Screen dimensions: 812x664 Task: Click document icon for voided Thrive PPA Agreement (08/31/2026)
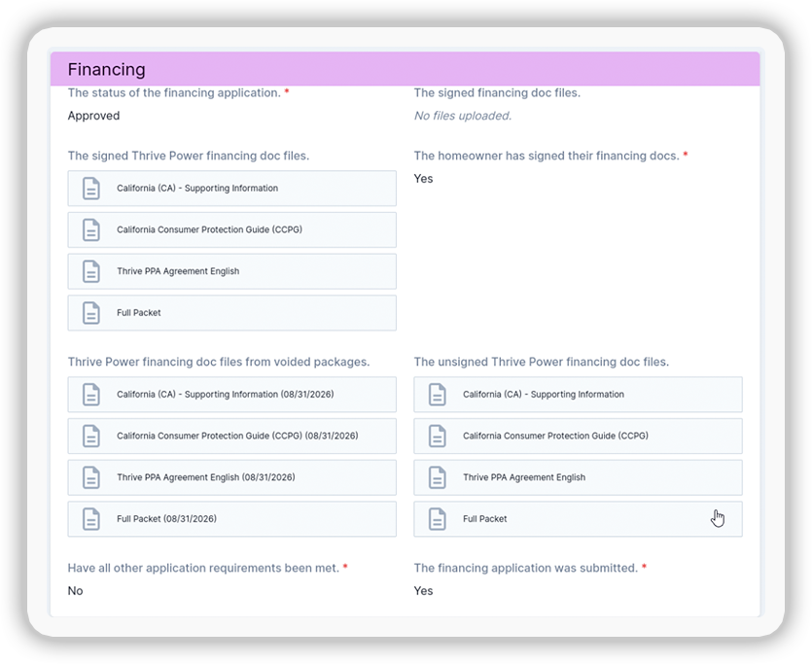[x=91, y=477]
